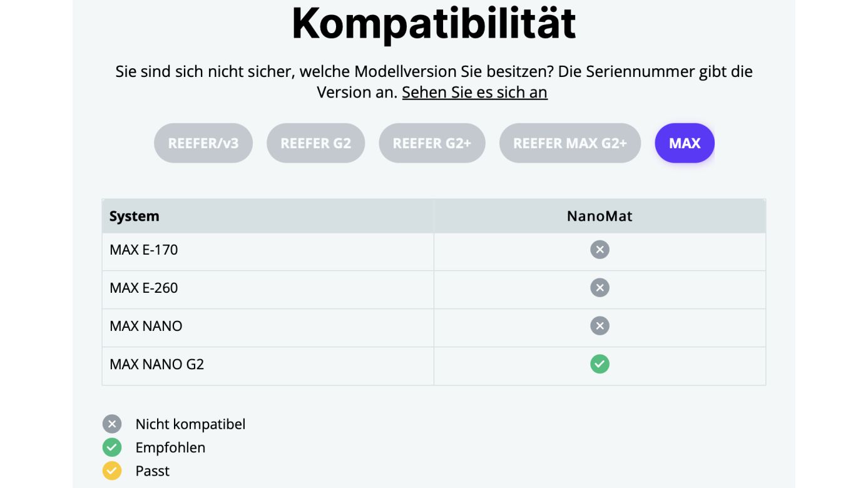Screen dimensions: 868x488
Task: Select the REEFER G2 tab
Action: (315, 143)
